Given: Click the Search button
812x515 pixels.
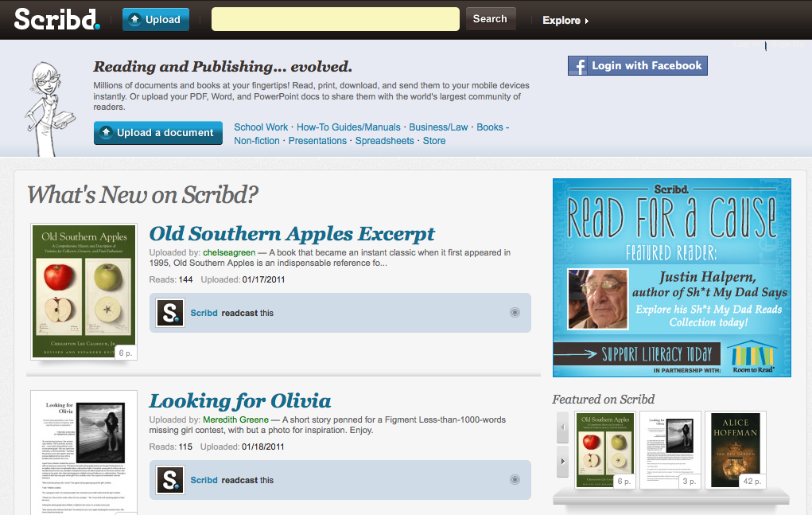Looking at the screenshot, I should 490,19.
